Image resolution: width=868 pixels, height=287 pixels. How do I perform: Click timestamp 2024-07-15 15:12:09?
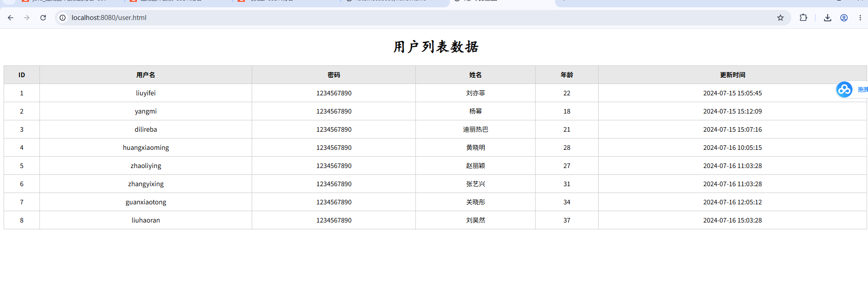[x=732, y=111]
